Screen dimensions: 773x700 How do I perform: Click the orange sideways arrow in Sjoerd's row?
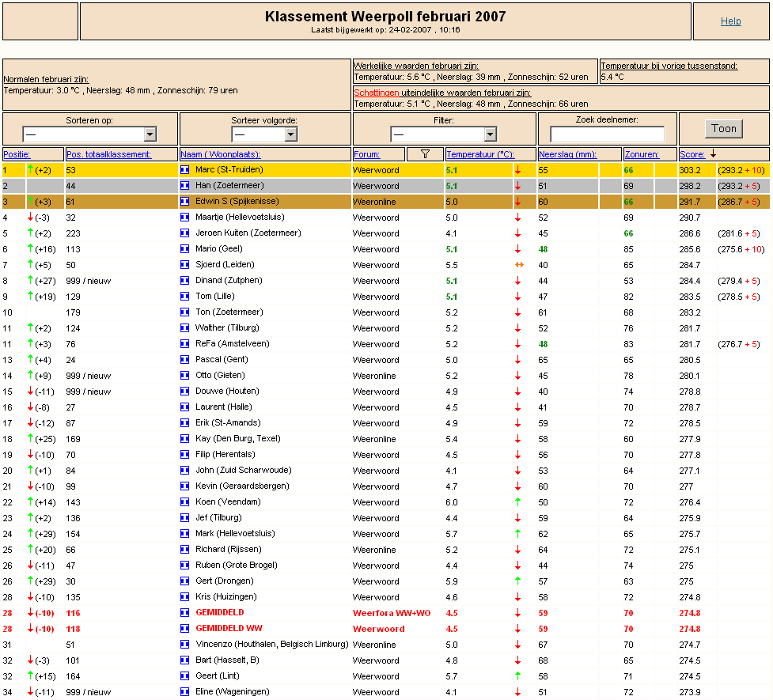(x=519, y=265)
